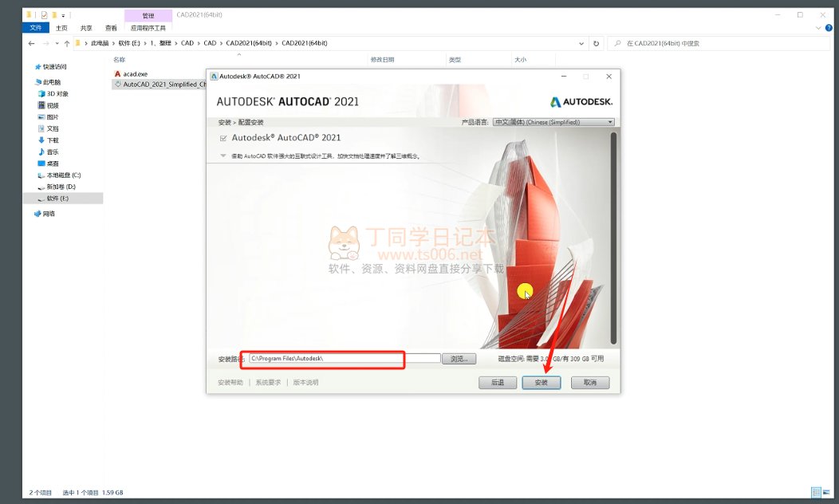839x504 pixels.
Task: Sort by the 大小 column header
Action: pos(520,60)
